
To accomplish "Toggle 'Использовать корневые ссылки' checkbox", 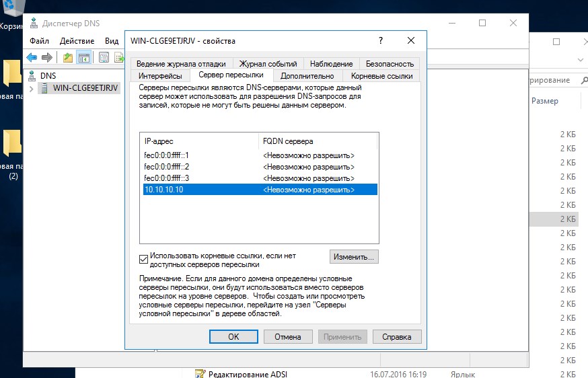I will pos(143,259).
